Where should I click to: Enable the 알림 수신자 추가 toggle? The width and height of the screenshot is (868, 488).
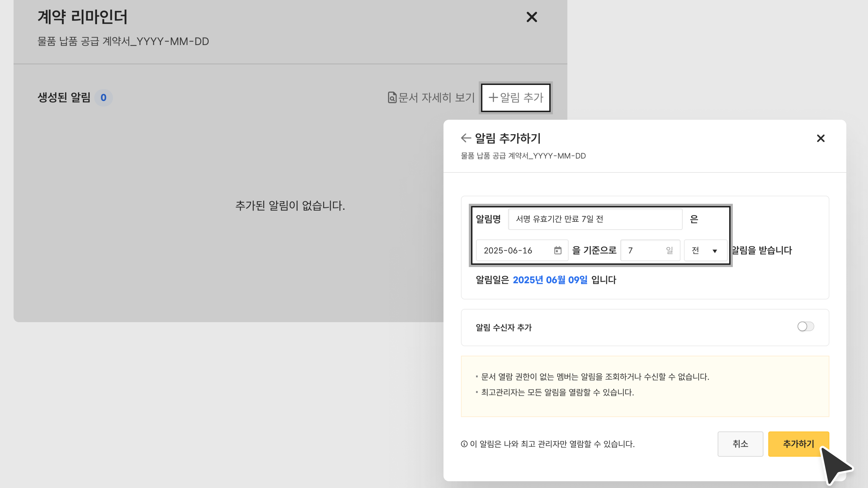[805, 326]
